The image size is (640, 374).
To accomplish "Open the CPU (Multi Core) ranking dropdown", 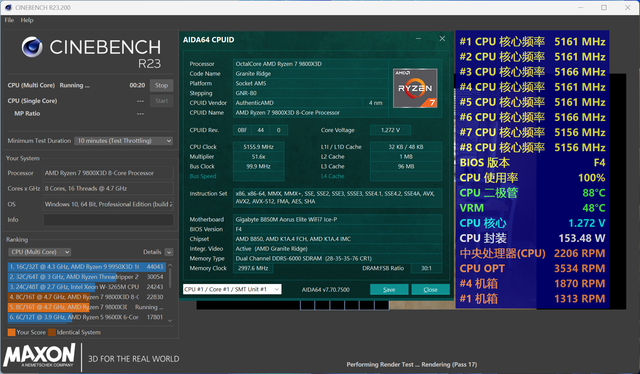I will click(x=39, y=252).
